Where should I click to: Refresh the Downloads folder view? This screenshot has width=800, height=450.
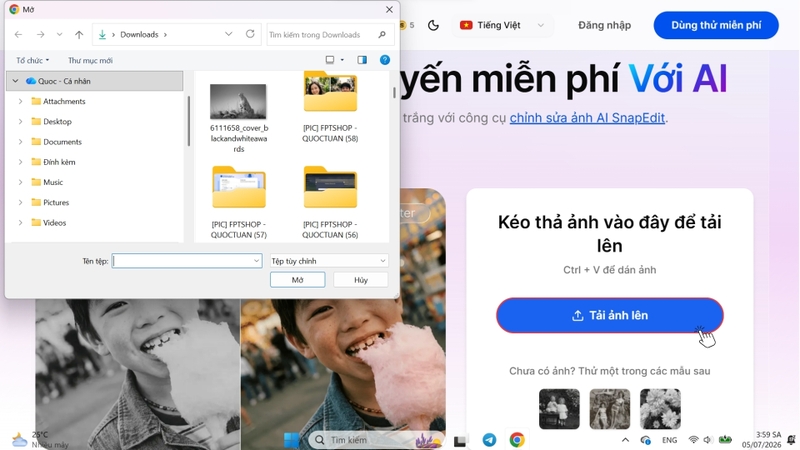coord(250,34)
